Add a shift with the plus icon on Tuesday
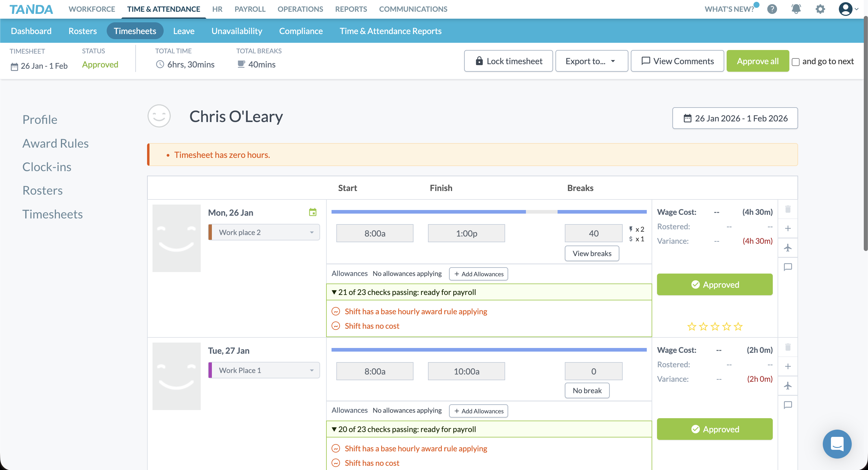The height and width of the screenshot is (470, 868). click(x=788, y=367)
